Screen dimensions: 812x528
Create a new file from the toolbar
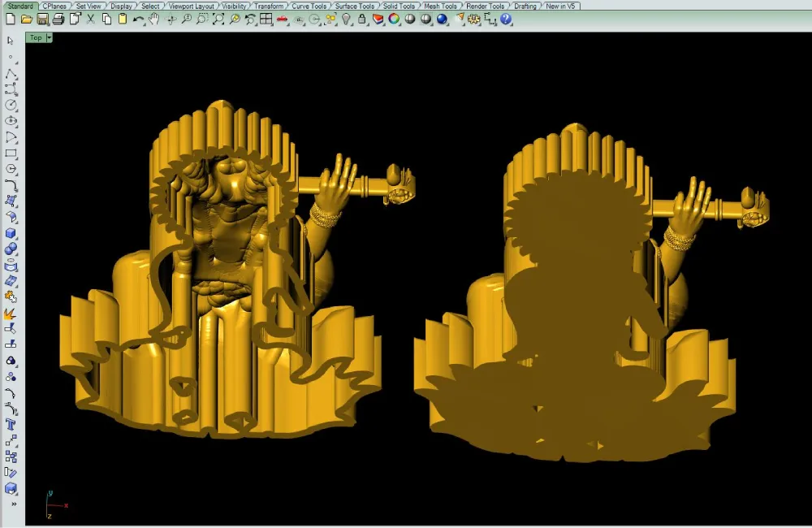click(11, 19)
